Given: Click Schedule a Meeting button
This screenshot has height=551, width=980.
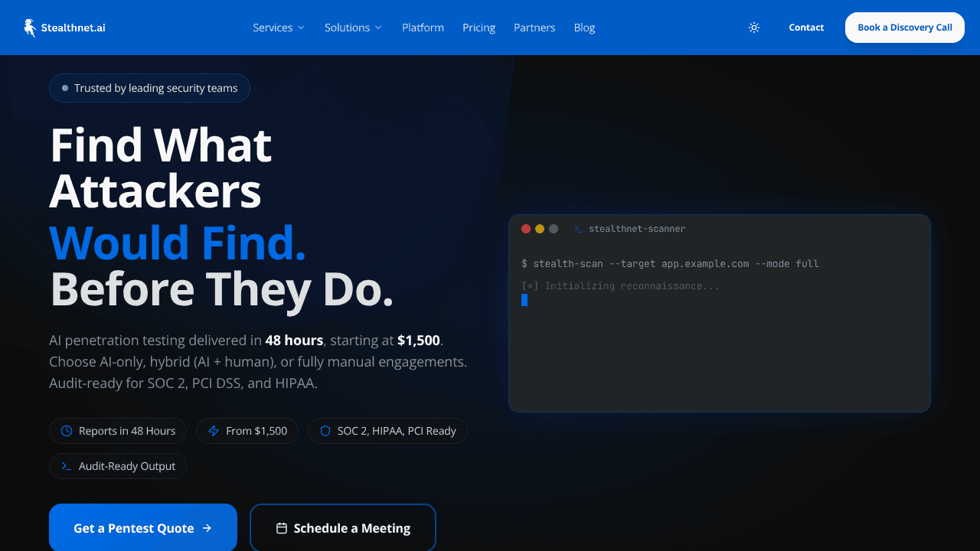Looking at the screenshot, I should click(x=343, y=527).
